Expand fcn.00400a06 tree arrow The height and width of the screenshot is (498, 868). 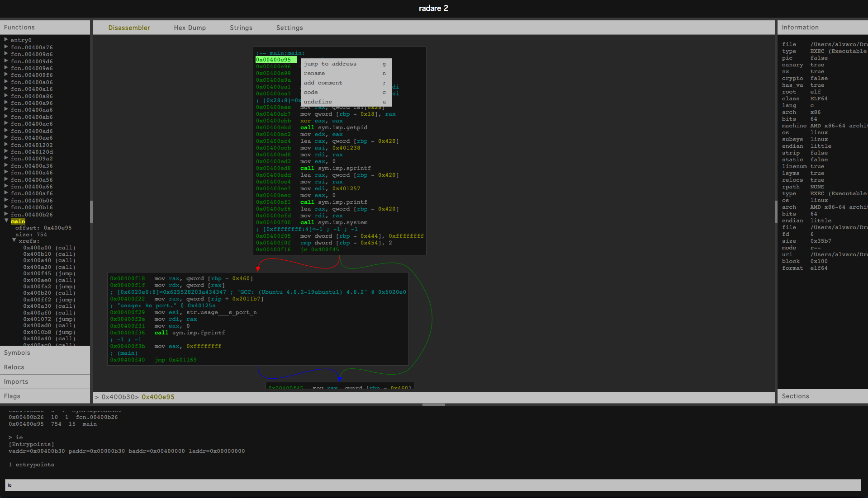pyautogui.click(x=6, y=82)
